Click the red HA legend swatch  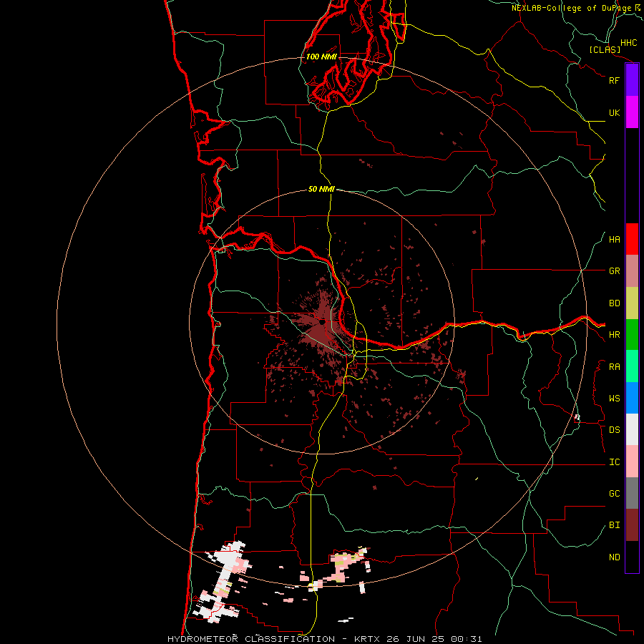(x=632, y=239)
